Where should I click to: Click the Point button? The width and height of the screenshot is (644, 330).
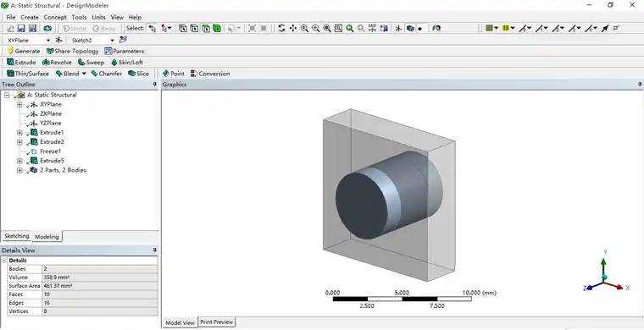coord(174,74)
